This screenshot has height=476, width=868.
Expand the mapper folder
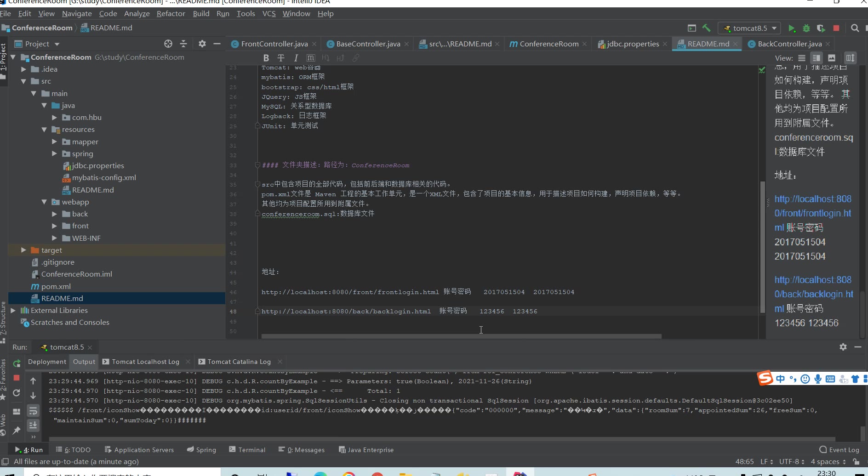tap(54, 142)
